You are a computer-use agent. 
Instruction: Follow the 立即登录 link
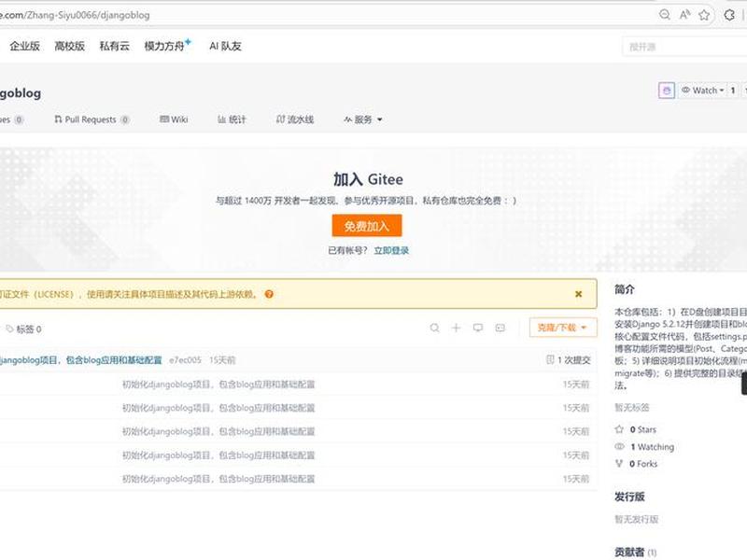coord(391,250)
